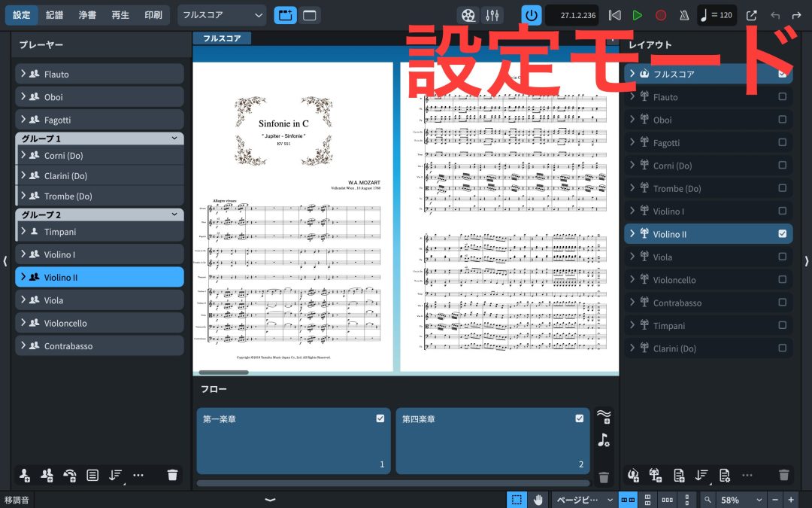Open the 58% zoom dropdown

741,500
